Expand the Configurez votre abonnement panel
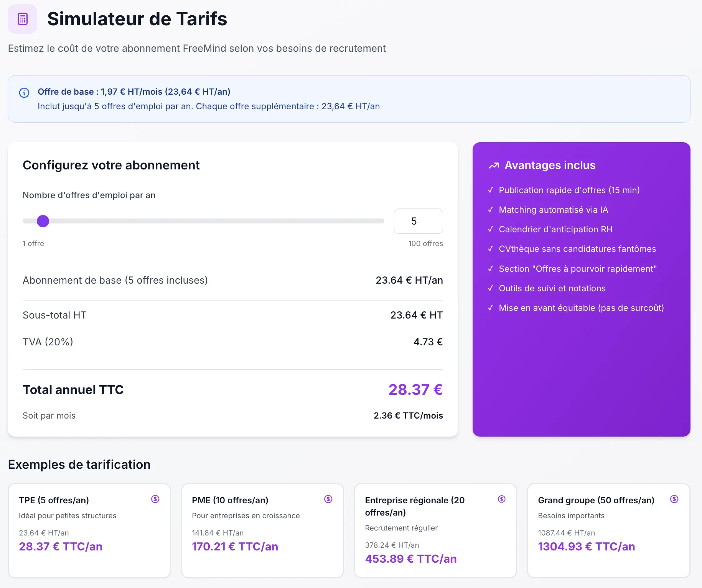The width and height of the screenshot is (702, 588). (x=111, y=165)
